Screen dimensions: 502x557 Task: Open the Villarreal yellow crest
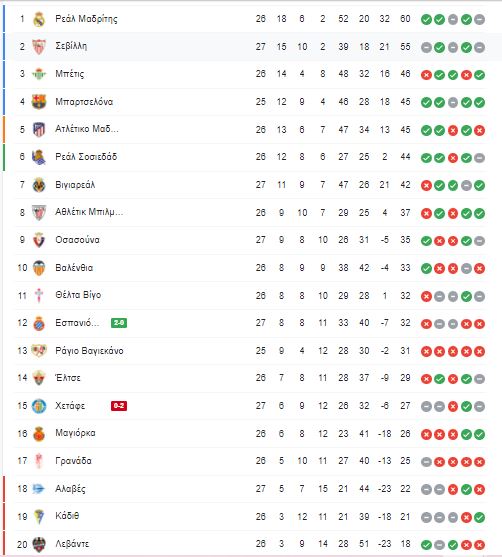[x=39, y=185]
